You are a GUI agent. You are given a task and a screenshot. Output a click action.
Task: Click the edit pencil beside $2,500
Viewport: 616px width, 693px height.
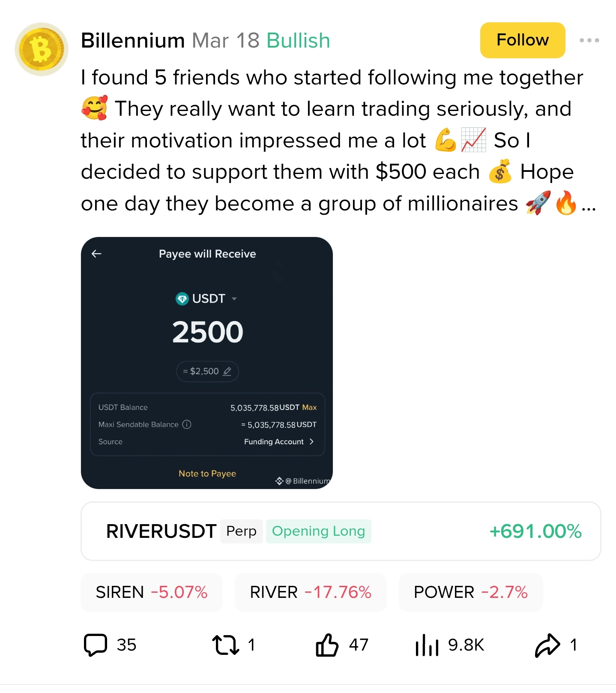coord(227,371)
